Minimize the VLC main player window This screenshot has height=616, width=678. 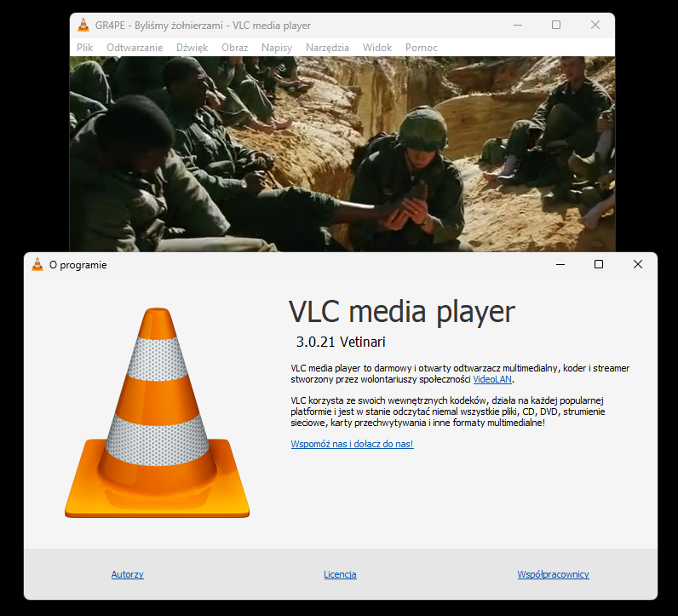click(x=518, y=25)
